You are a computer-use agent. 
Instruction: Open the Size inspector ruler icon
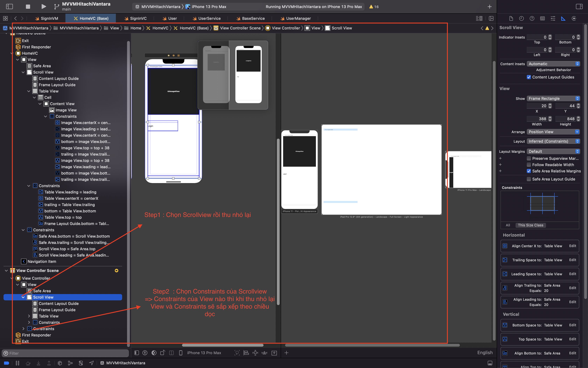[x=563, y=19]
